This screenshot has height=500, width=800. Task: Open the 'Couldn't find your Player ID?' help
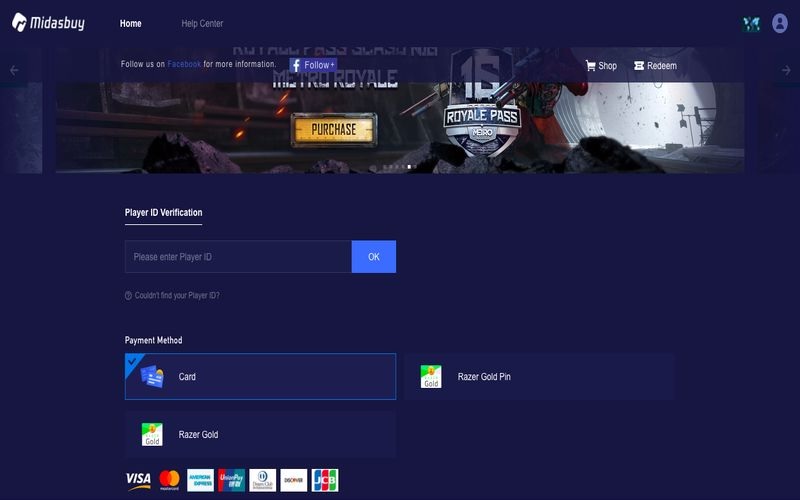point(172,295)
